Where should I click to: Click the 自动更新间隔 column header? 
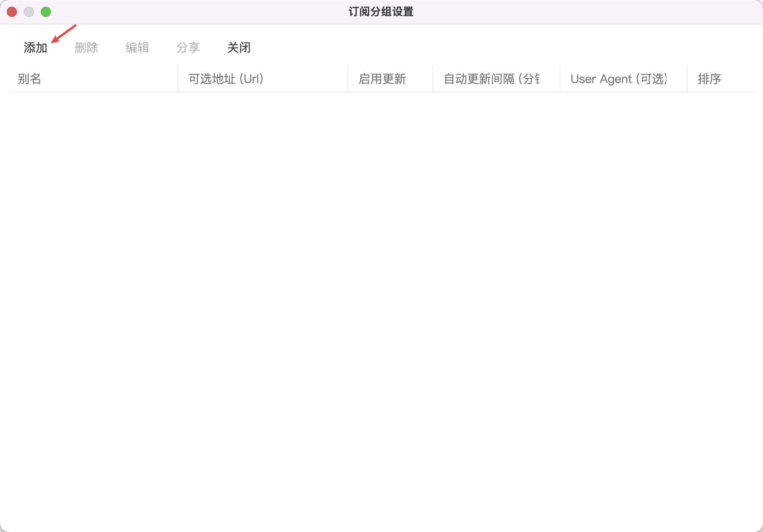pos(491,79)
